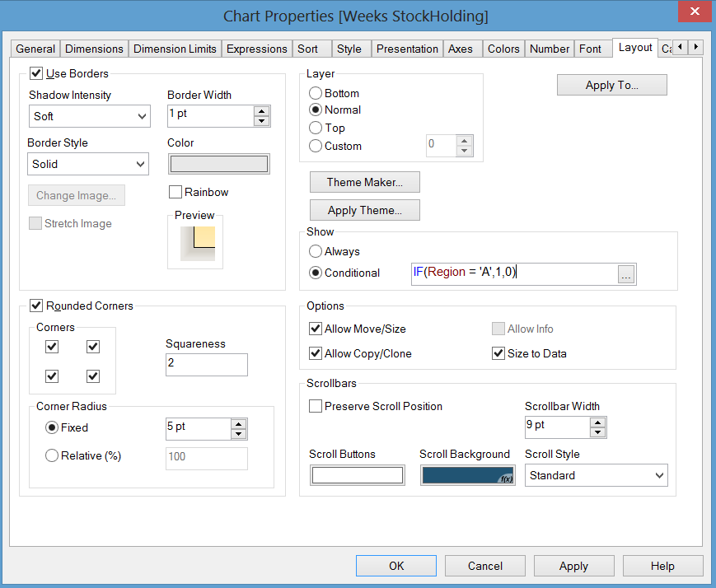Select the Top layer radio button
Image resolution: width=716 pixels, height=588 pixels.
316,128
